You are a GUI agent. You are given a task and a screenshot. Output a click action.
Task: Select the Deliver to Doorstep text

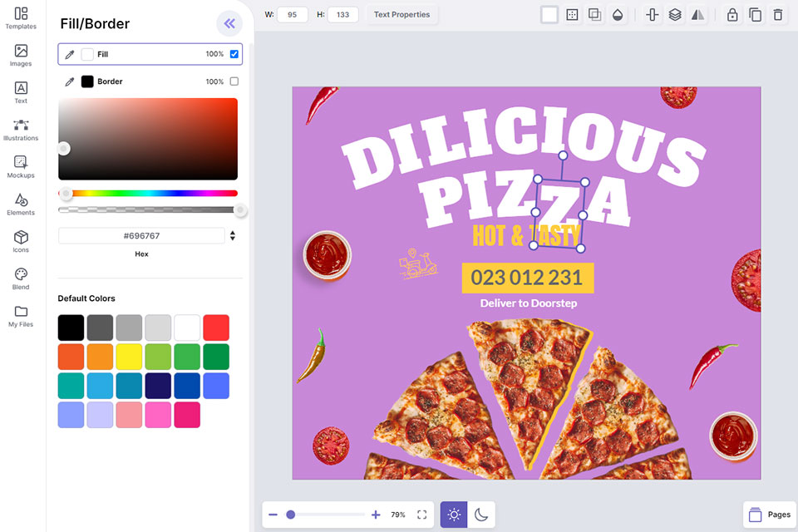pos(529,303)
